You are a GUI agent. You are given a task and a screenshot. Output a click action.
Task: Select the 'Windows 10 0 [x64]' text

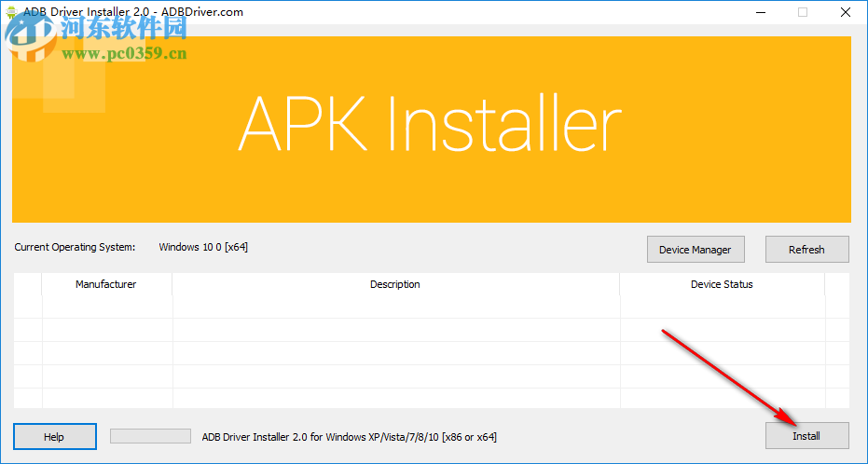(203, 247)
